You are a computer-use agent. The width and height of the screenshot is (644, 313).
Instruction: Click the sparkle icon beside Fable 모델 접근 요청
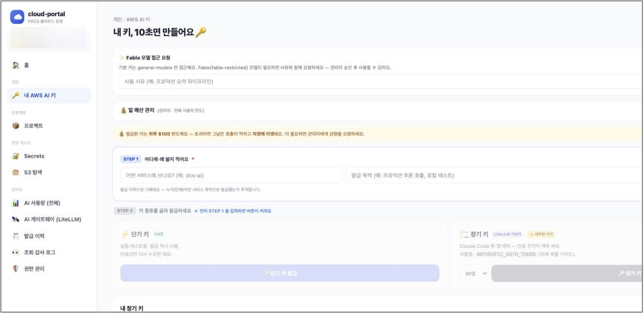(x=122, y=58)
